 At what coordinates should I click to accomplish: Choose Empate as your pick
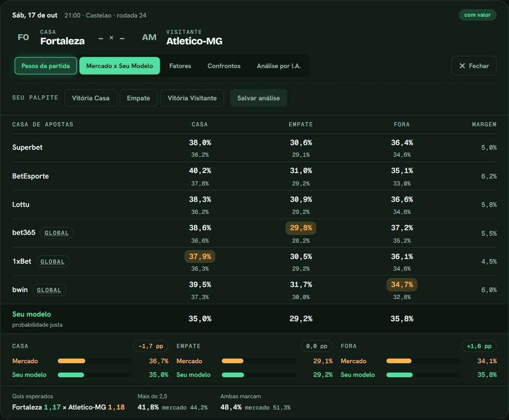point(138,98)
